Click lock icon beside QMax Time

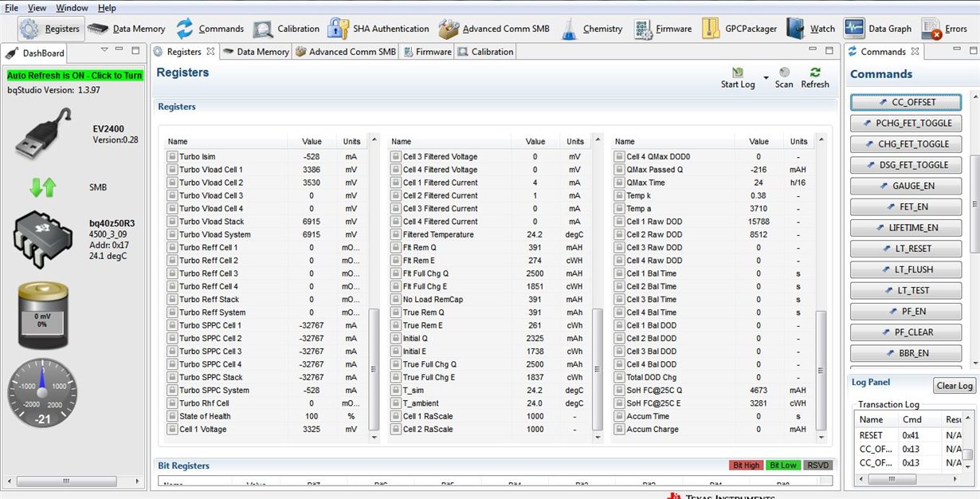[618, 183]
